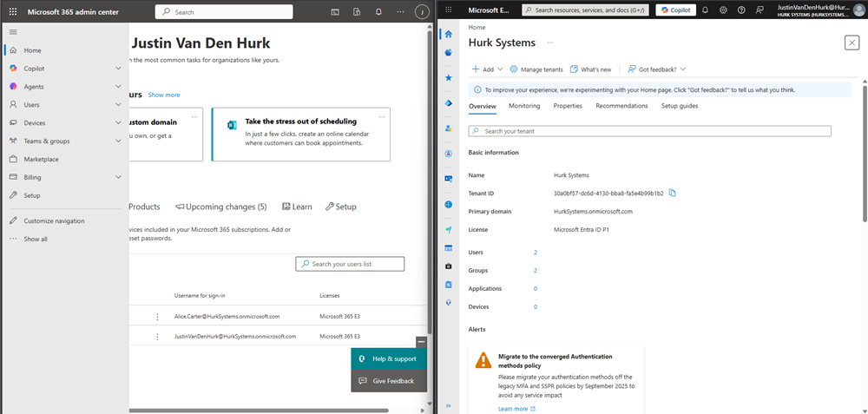Viewport: 868px width, 414px height.
Task: Open row actions menu for Alice.Carter
Action: [x=157, y=317]
